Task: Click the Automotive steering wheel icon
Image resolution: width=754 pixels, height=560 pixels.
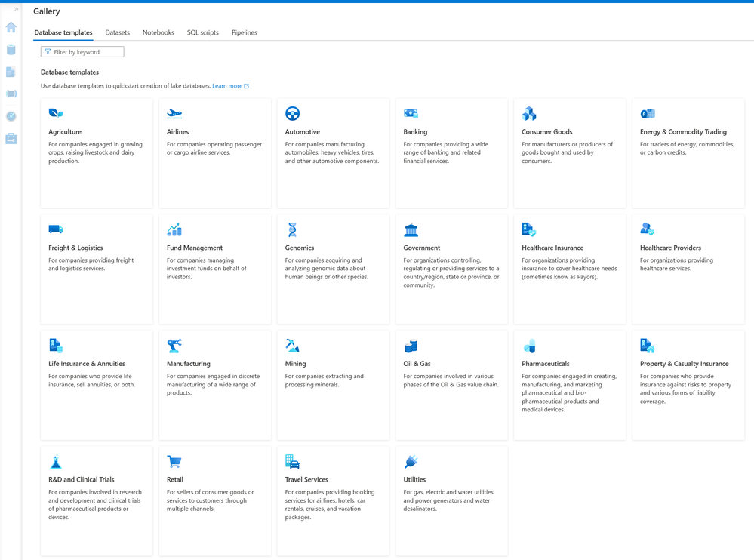Action: point(292,113)
